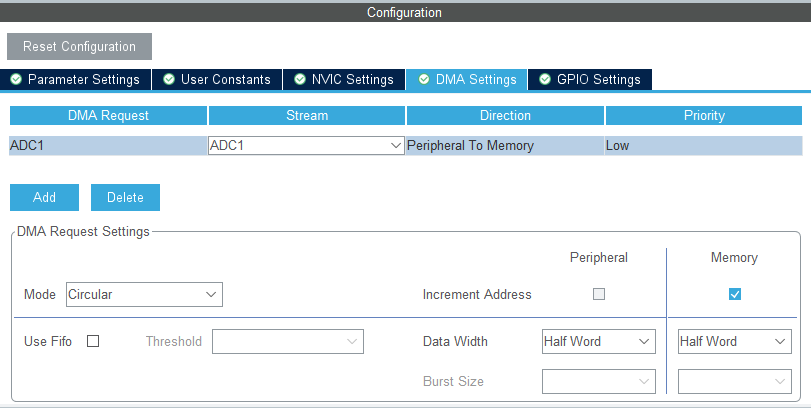Open the ADC1 Stream dropdown
This screenshot has width=811, height=408.
pos(306,146)
